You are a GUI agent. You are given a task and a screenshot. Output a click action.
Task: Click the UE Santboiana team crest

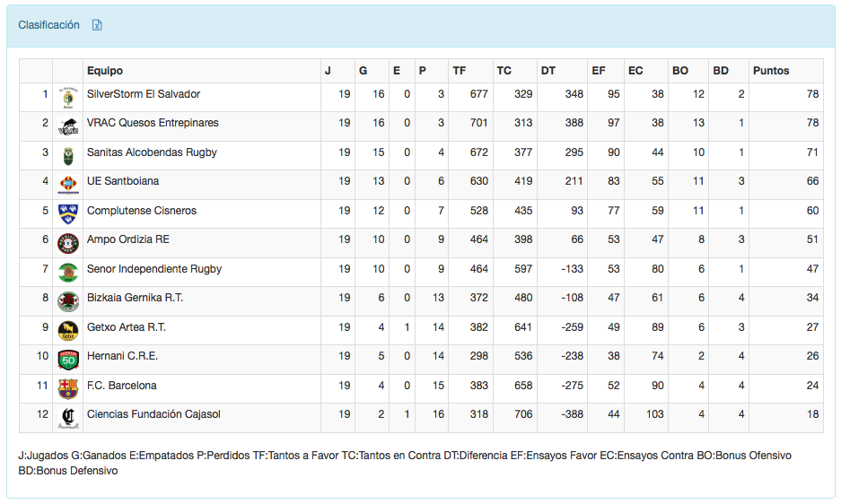tap(67, 184)
